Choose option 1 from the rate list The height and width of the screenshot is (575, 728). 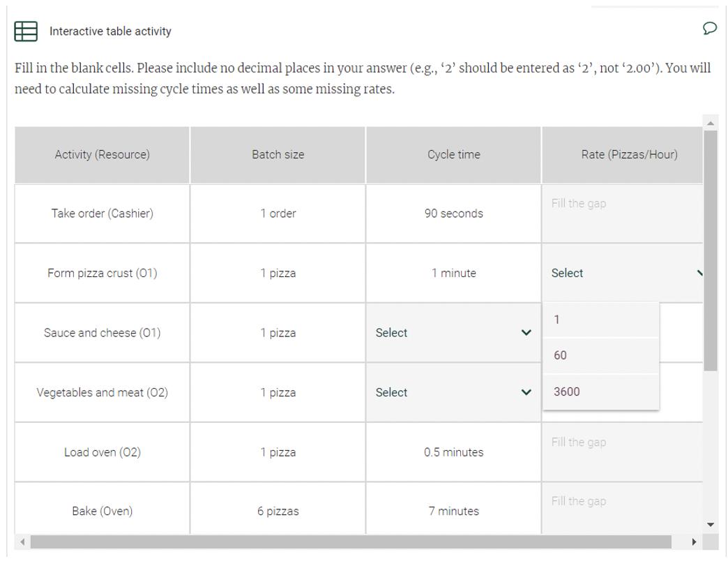click(601, 320)
